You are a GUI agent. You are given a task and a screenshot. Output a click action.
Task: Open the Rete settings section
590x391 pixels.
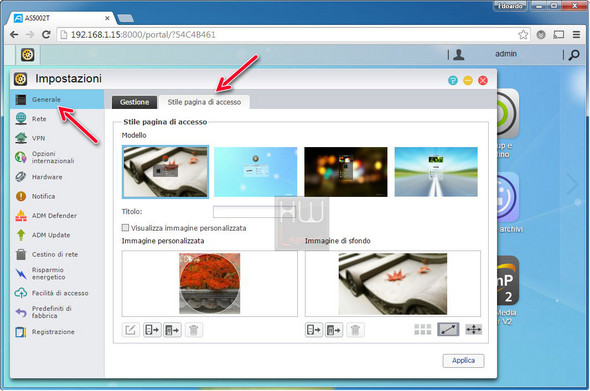click(39, 119)
